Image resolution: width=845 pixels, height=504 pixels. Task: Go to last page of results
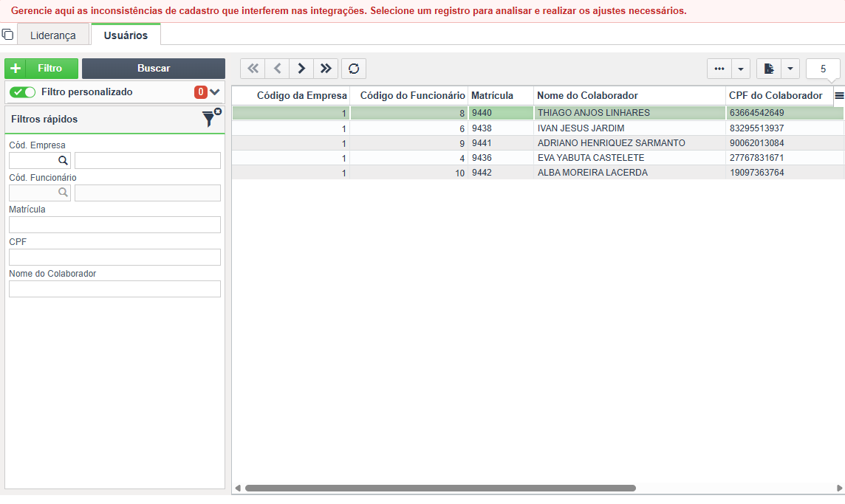326,69
